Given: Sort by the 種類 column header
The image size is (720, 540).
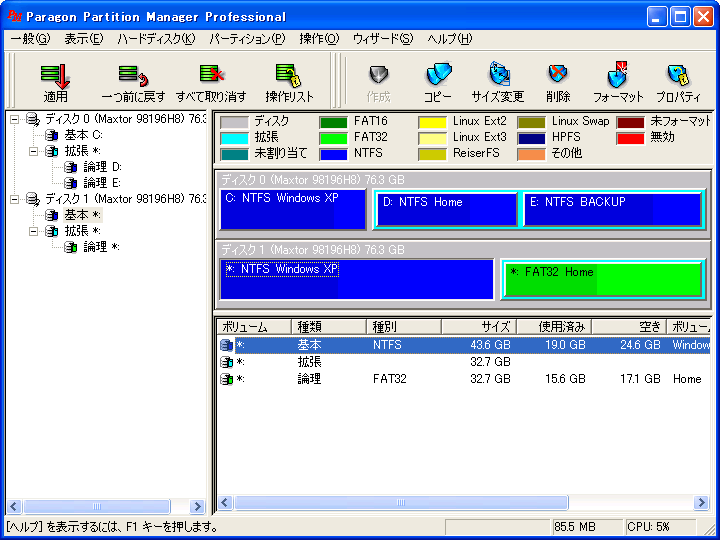Looking at the screenshot, I should [x=329, y=326].
